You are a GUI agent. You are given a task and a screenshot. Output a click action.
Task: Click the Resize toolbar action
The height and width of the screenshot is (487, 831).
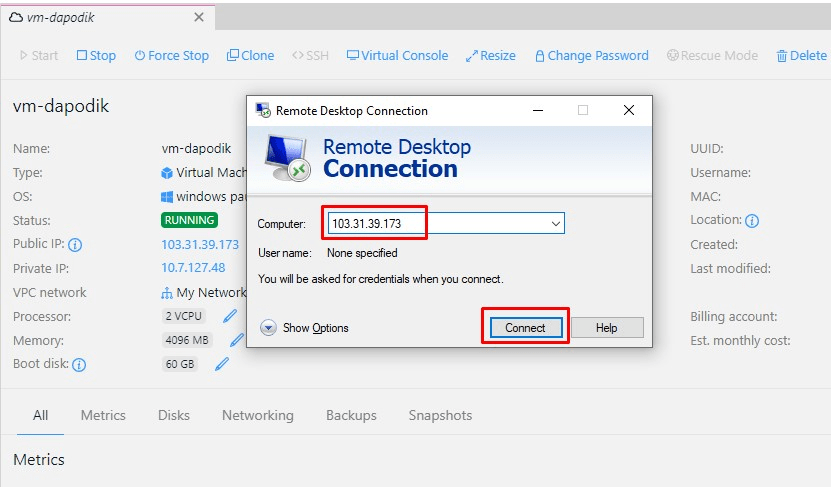click(x=490, y=56)
